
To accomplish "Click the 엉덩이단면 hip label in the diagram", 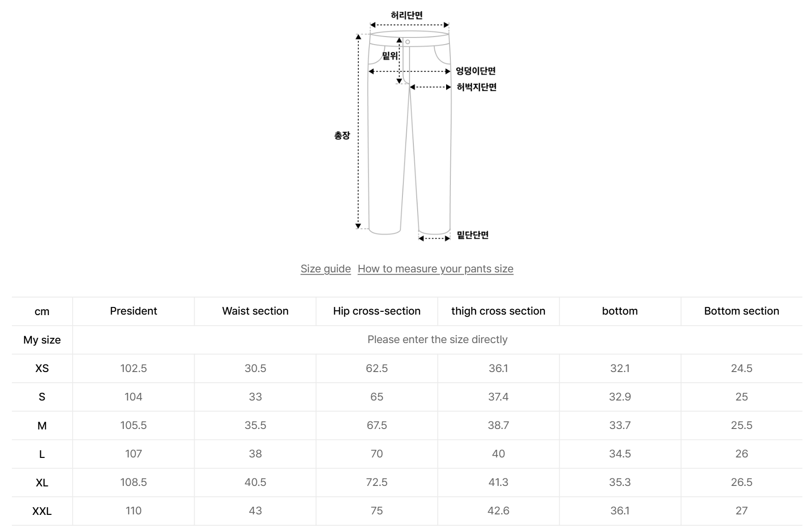I will [x=476, y=71].
